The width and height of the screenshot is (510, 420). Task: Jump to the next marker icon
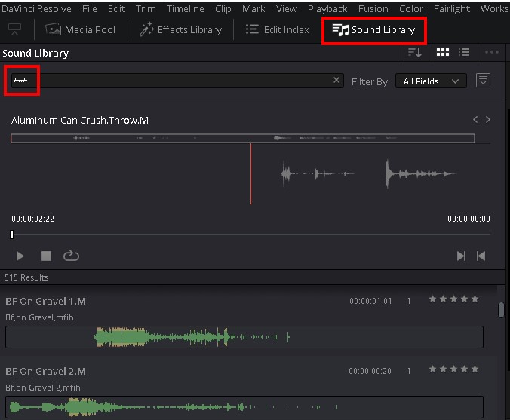point(461,256)
